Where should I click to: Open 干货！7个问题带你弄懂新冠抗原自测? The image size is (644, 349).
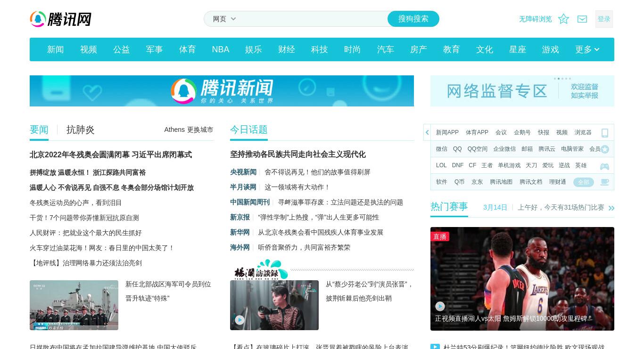pos(84,218)
